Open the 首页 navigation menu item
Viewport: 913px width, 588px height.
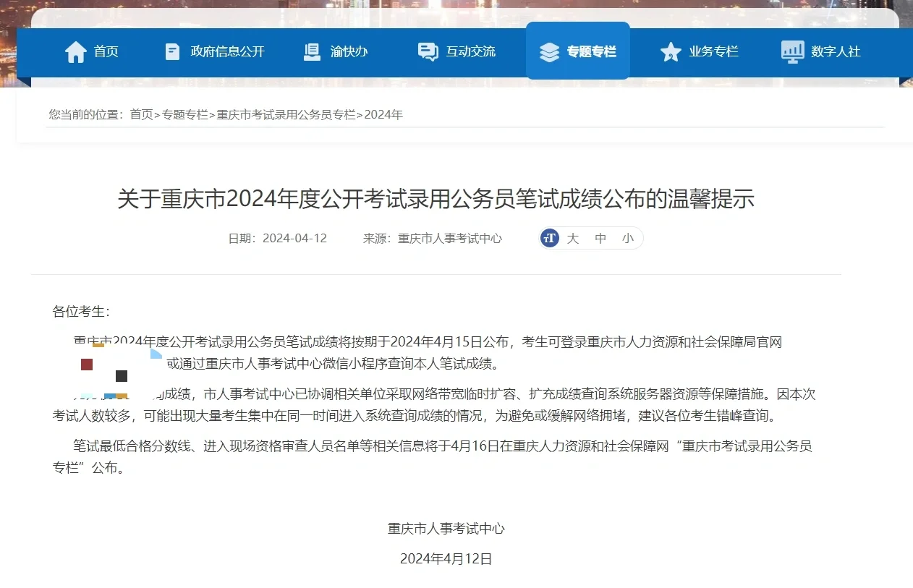(x=92, y=51)
